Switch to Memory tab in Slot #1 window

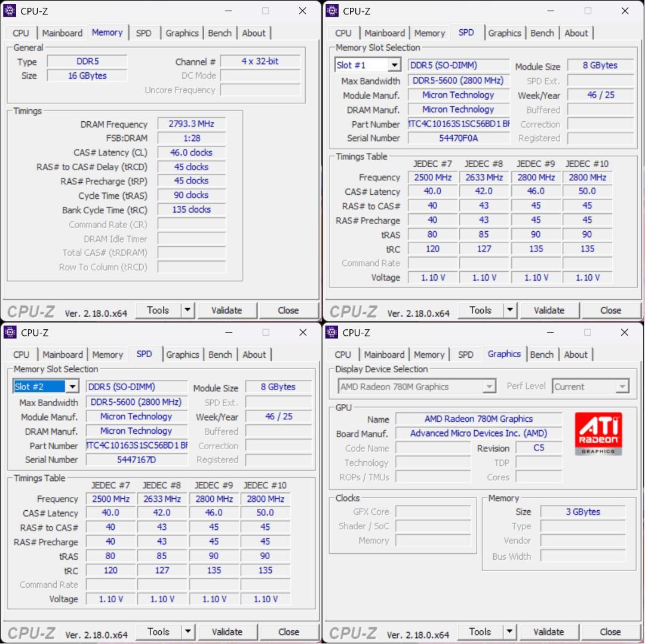[x=429, y=33]
